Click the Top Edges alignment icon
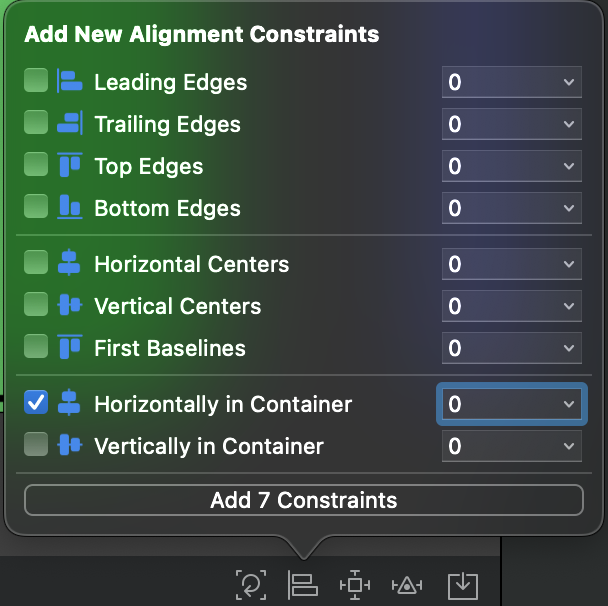 point(69,166)
